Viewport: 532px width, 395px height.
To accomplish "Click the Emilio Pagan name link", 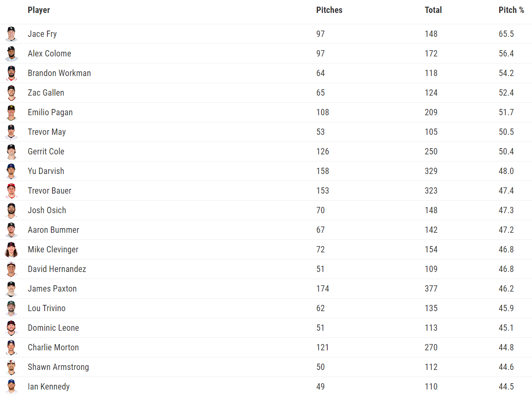I will click(x=50, y=112).
